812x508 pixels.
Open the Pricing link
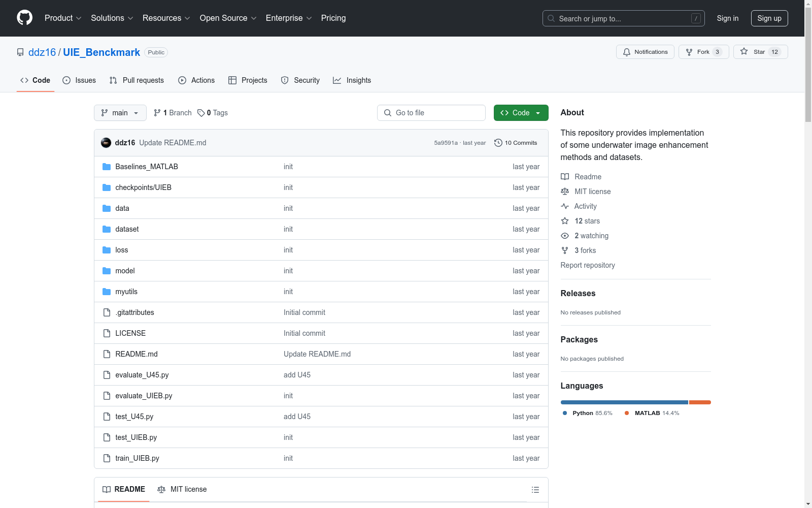pyautogui.click(x=333, y=18)
